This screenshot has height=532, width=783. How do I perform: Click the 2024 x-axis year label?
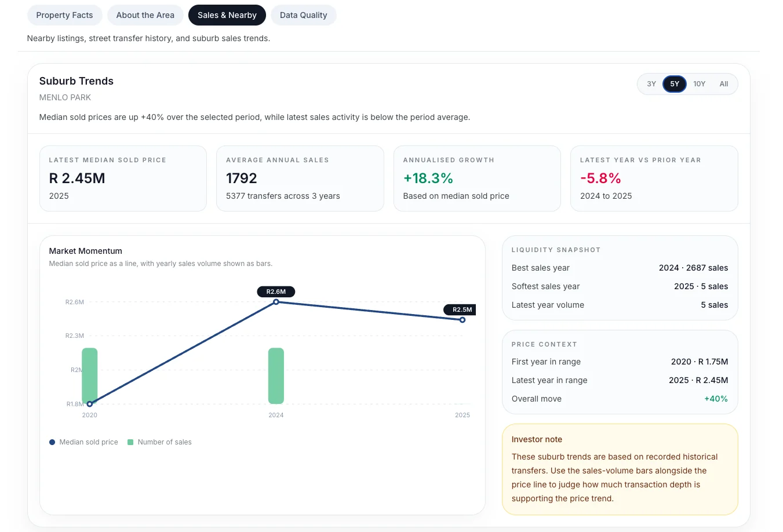point(276,415)
